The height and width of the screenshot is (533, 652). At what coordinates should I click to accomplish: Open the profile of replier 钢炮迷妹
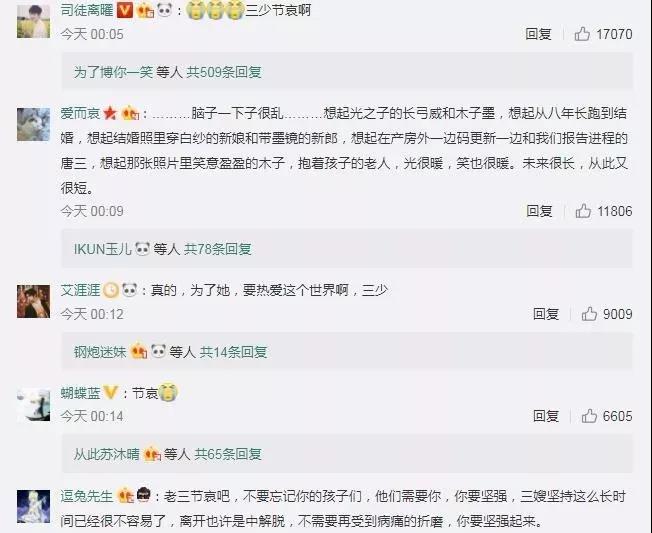[100, 352]
